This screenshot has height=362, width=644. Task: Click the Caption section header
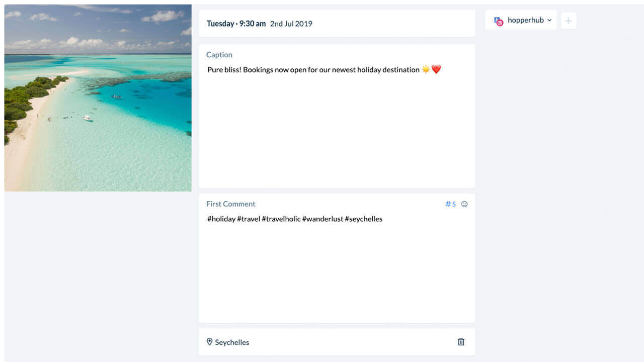(219, 54)
